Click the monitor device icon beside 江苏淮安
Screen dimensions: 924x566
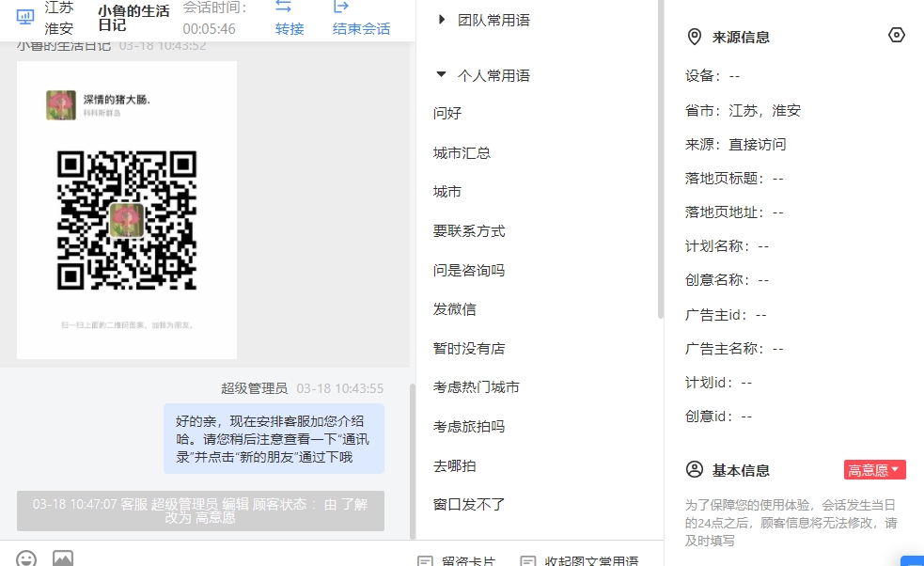coord(25,17)
